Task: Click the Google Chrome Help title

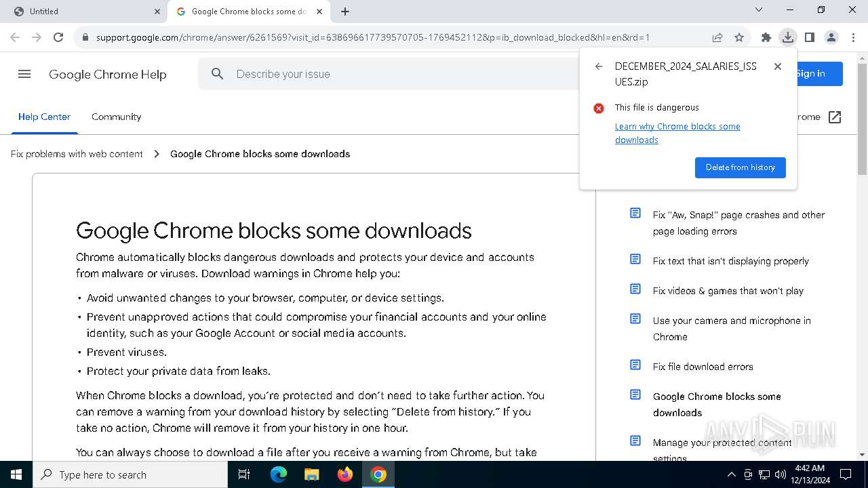Action: pyautogui.click(x=107, y=75)
